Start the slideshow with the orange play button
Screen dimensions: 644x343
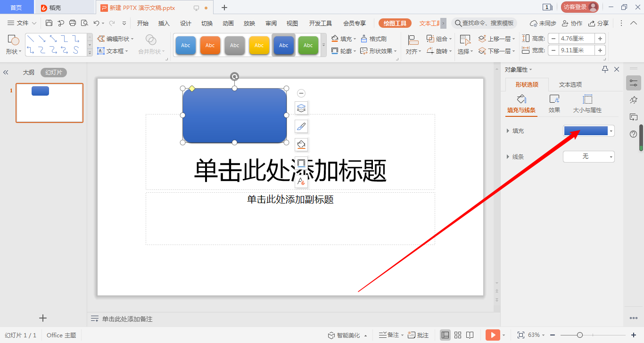[493, 335]
